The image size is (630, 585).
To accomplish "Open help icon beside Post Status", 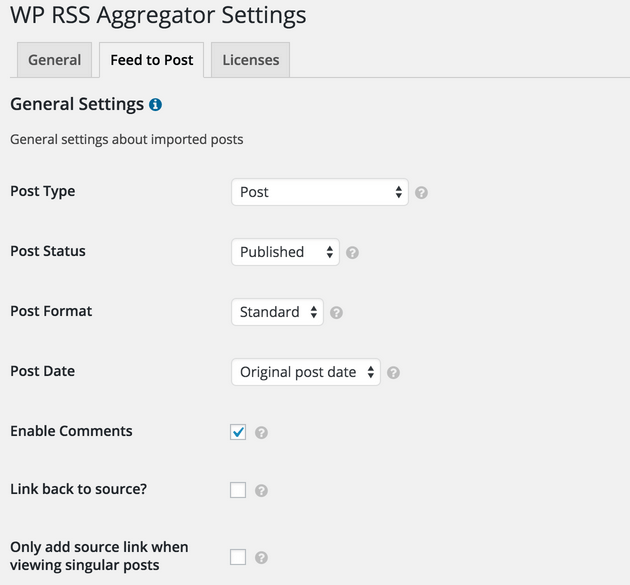I will [x=352, y=253].
